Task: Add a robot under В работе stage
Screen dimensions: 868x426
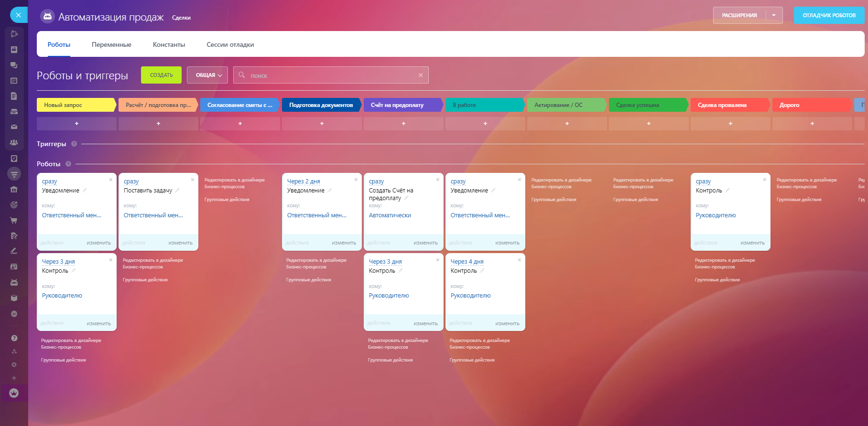Action: pos(485,124)
